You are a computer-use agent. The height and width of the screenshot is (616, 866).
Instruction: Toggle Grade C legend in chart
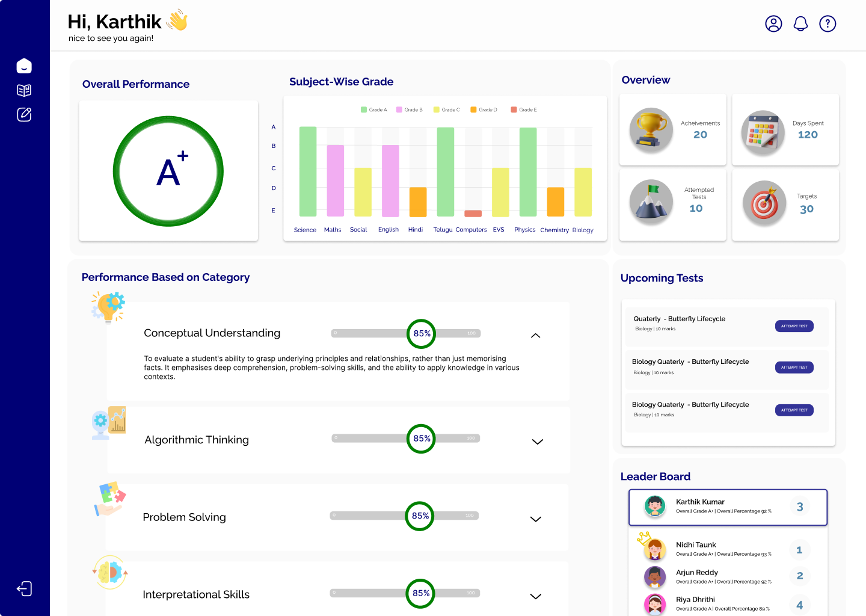click(447, 109)
